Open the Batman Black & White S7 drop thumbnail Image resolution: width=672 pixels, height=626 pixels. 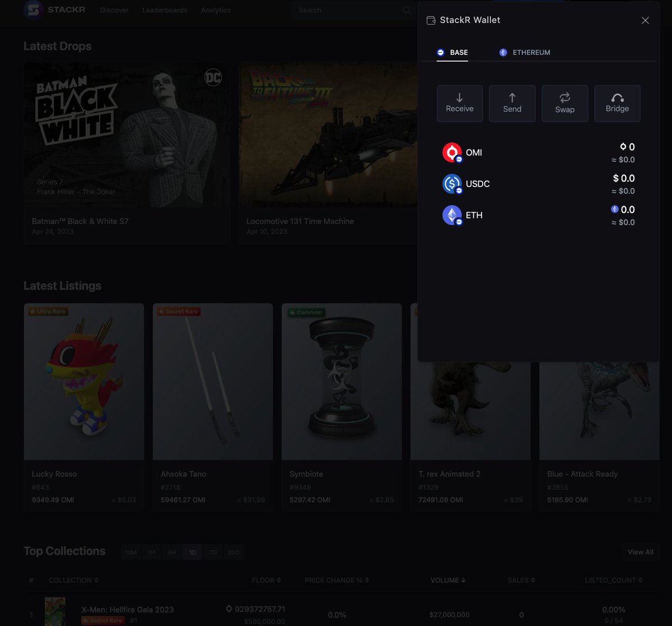(x=127, y=134)
